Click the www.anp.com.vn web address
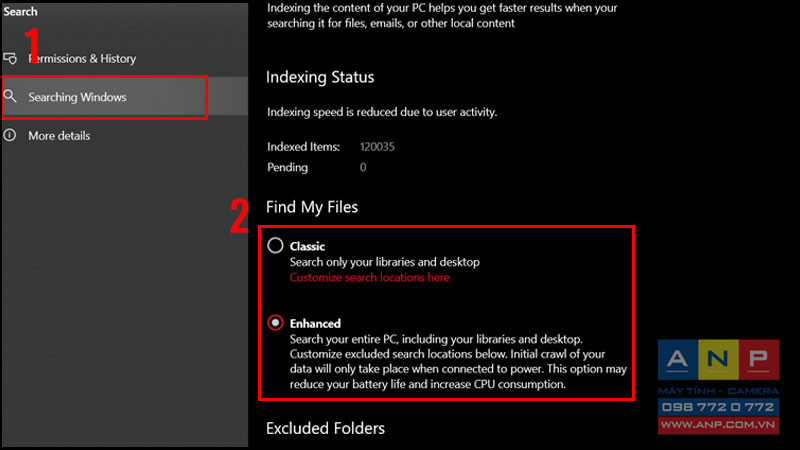 coord(718,424)
